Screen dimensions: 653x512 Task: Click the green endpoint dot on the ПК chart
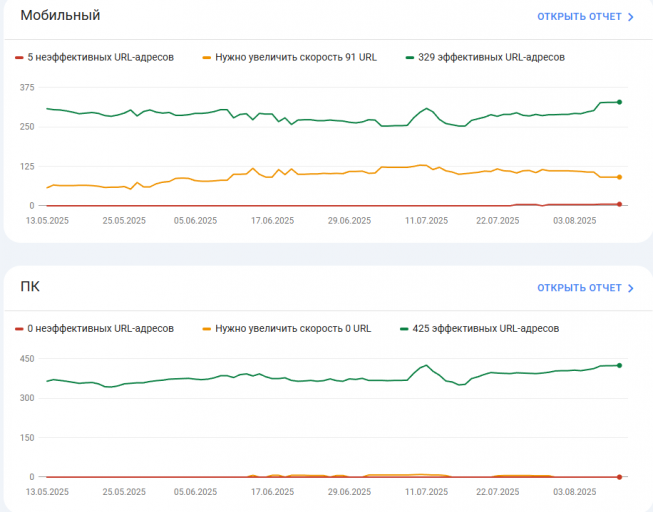[619, 365]
